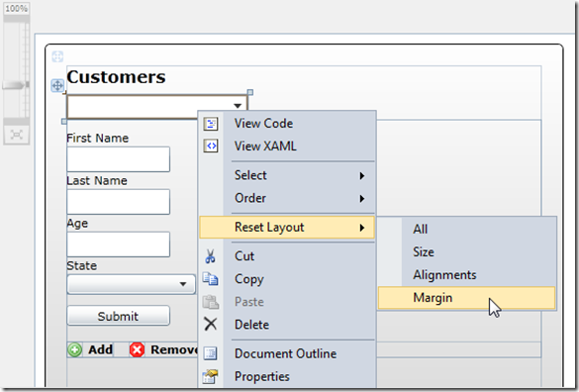579x392 pixels.
Task: Click the green plus Add icon
Action: coord(75,349)
